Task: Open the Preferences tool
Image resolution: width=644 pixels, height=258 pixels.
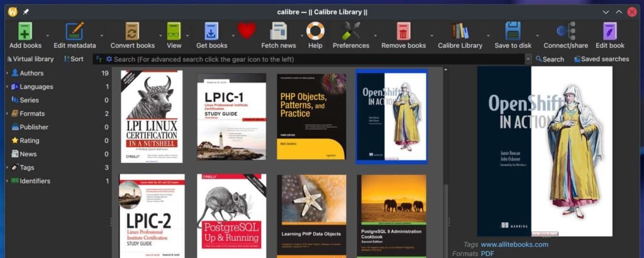Action: (x=350, y=31)
